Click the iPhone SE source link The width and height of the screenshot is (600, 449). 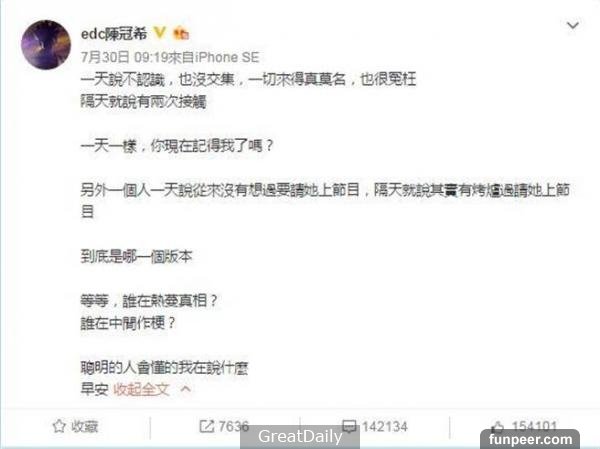pos(227,57)
